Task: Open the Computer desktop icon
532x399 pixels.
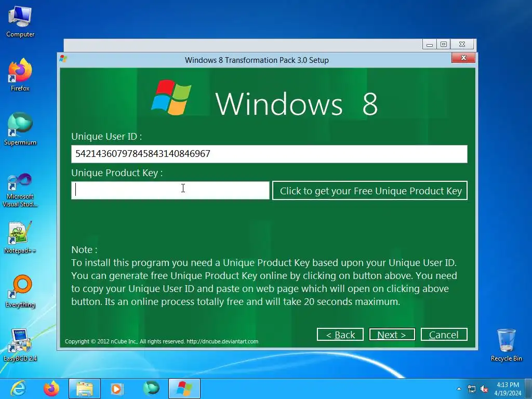Action: [x=20, y=22]
